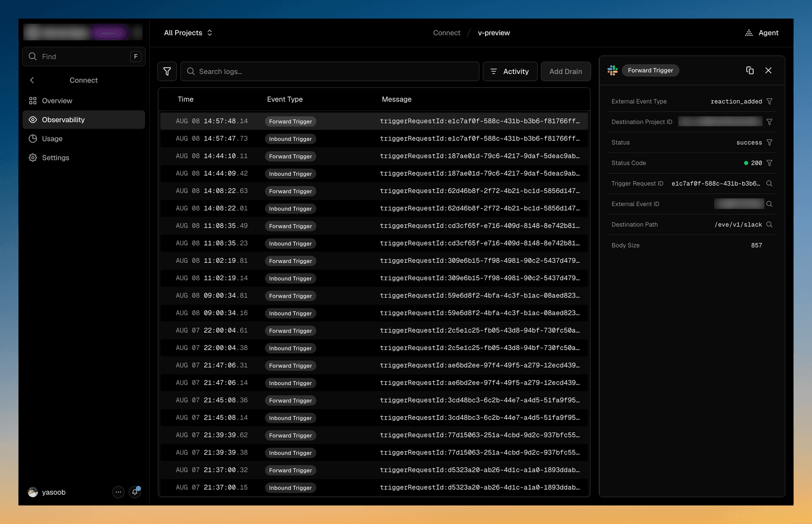Filter by Status Code 200 funnel icon
Image resolution: width=812 pixels, height=524 pixels.
(769, 163)
